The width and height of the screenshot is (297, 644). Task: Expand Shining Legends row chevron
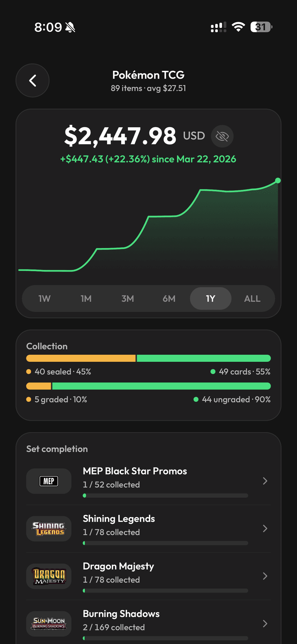pyautogui.click(x=265, y=529)
